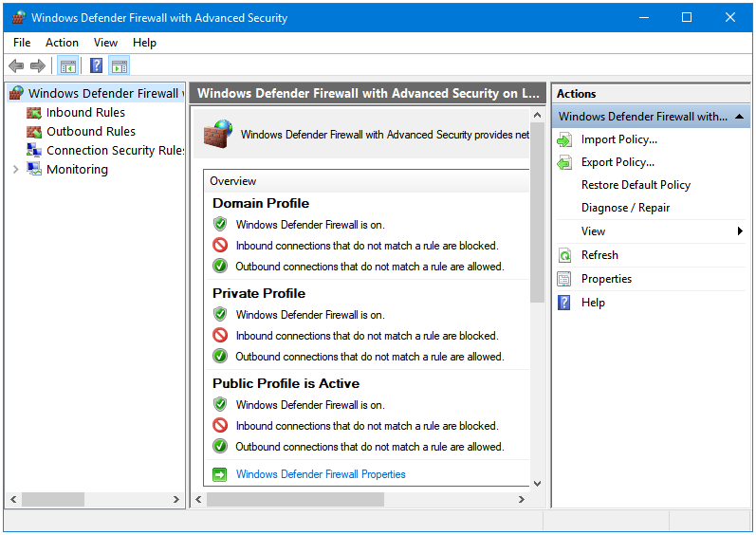Click green arrow icon beside Firewall Properties link
This screenshot has width=756, height=535.
tap(220, 474)
